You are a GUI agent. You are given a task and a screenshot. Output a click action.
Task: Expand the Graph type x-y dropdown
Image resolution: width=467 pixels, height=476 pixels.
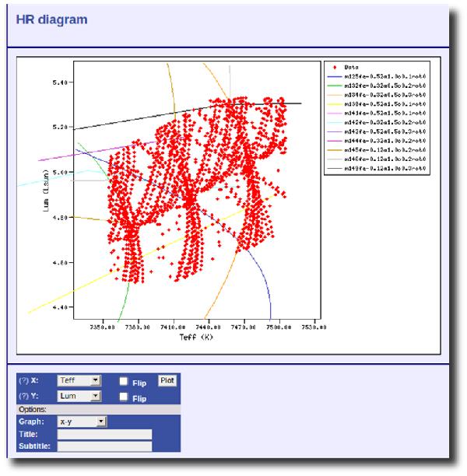82,422
